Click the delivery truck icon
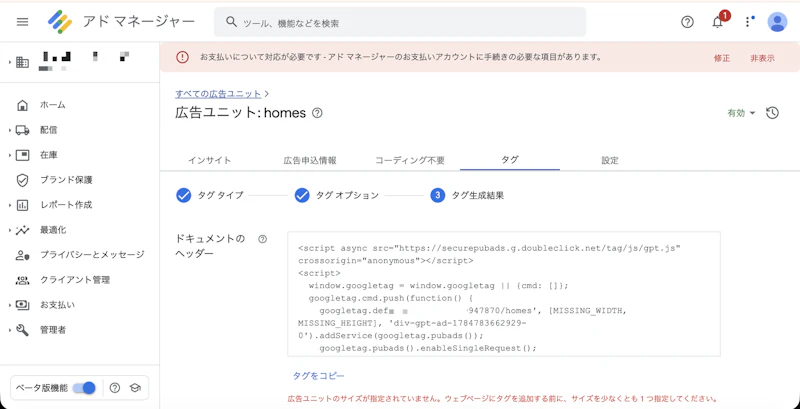This screenshot has height=409, width=800. click(x=22, y=130)
